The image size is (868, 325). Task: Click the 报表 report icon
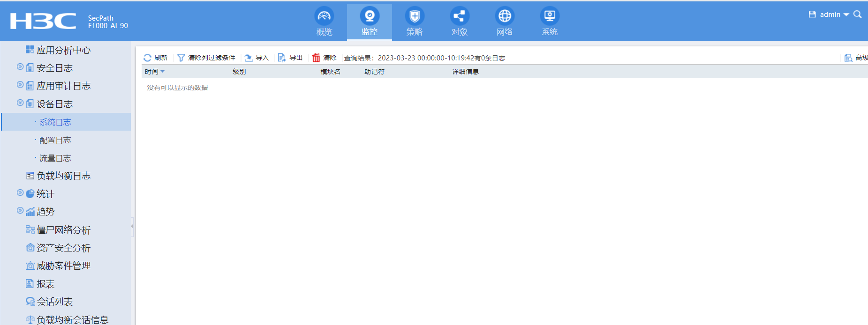click(30, 283)
